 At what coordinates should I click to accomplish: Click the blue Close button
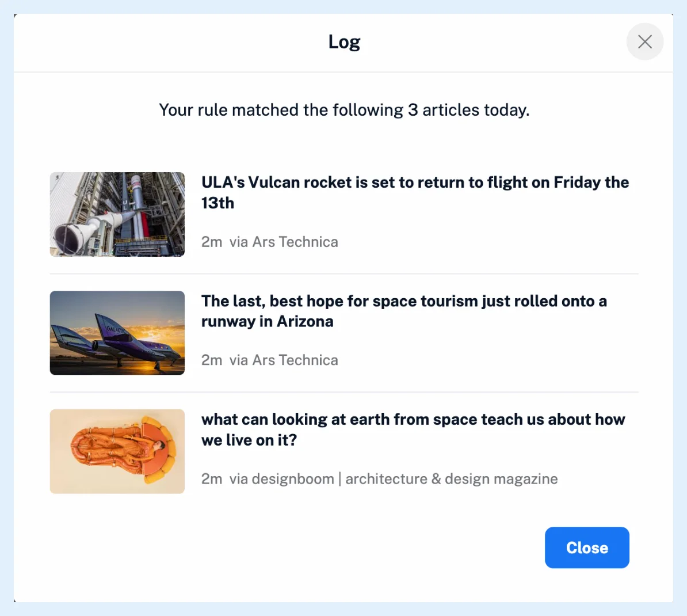[587, 547]
